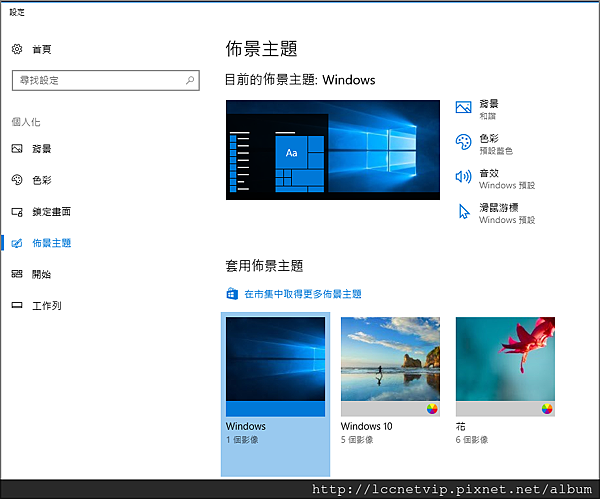Click the current theme preview image

pyautogui.click(x=333, y=150)
